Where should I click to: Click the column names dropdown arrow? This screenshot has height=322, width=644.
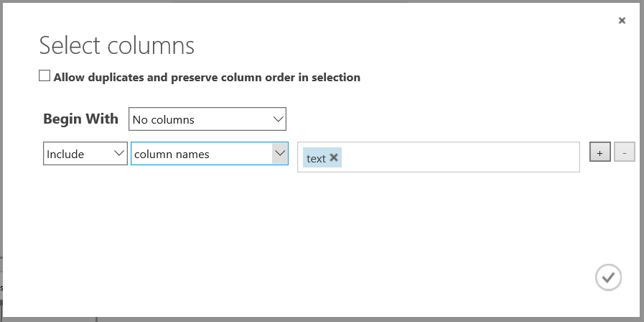[x=279, y=154]
